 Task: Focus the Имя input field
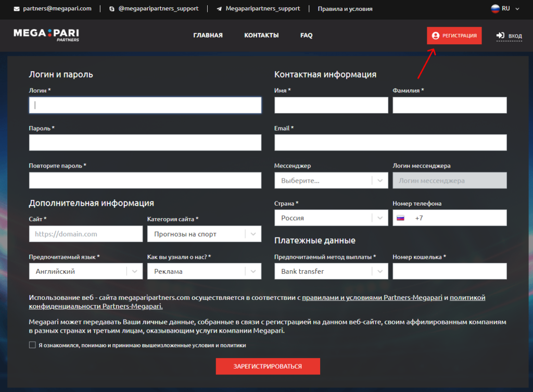331,105
